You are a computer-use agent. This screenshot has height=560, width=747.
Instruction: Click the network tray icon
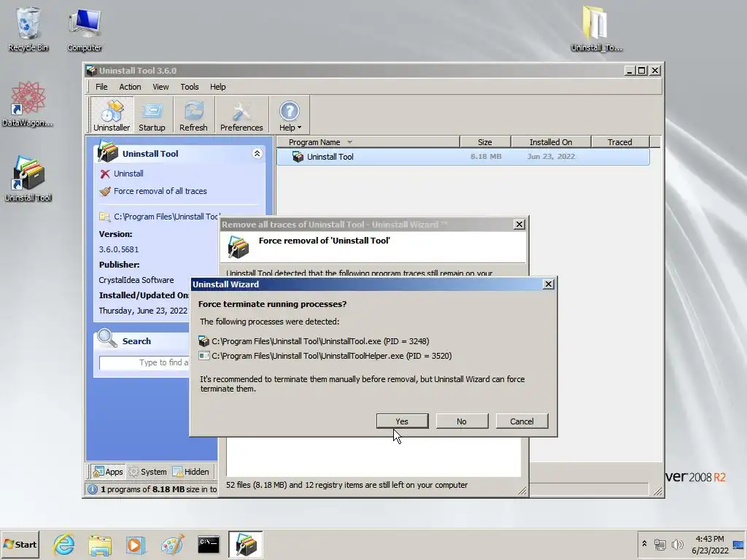[x=659, y=544]
